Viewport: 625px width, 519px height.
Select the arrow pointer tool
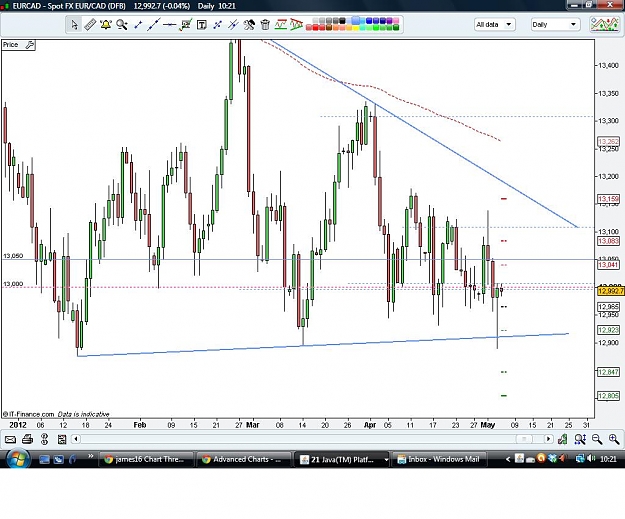coord(74,25)
